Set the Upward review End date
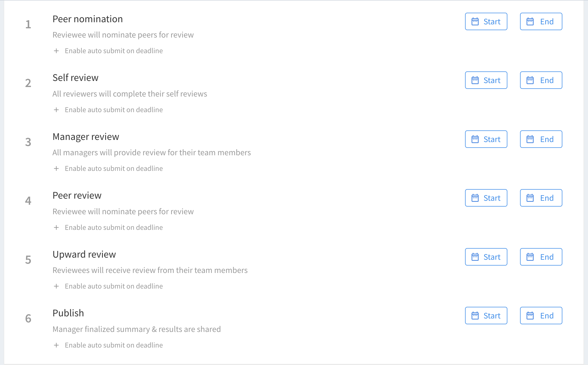 pyautogui.click(x=541, y=257)
